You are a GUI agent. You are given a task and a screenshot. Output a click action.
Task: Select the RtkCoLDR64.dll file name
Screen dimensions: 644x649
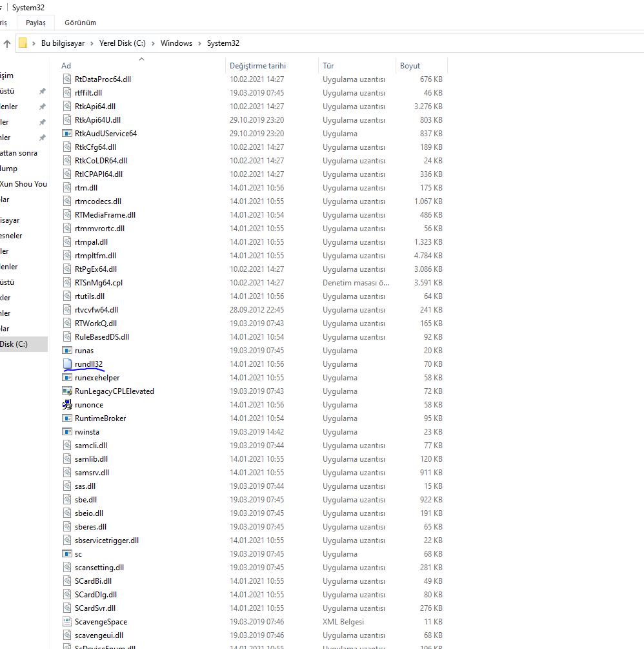coord(101,161)
